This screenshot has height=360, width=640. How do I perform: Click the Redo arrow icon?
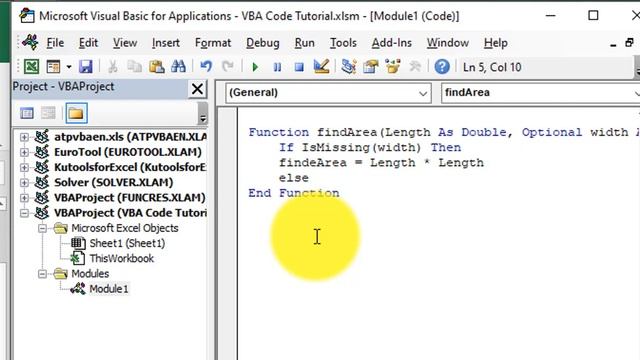pos(228,67)
